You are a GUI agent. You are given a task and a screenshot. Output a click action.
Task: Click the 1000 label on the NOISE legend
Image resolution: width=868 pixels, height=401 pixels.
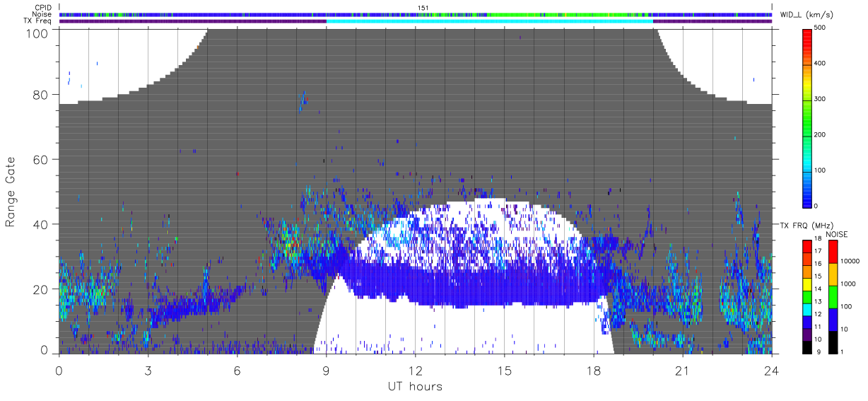pos(848,284)
